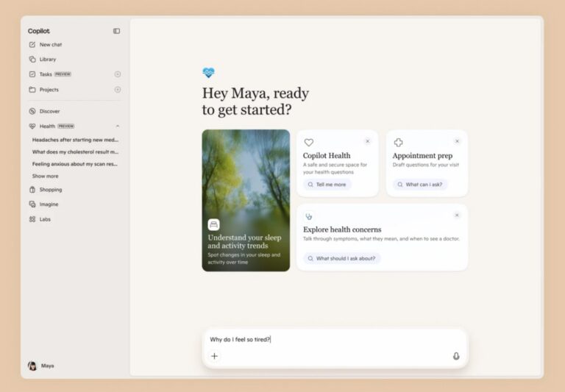Screen dimensions: 565x392
Task: Click 'What can I ask?' suggestion button
Action: point(420,185)
